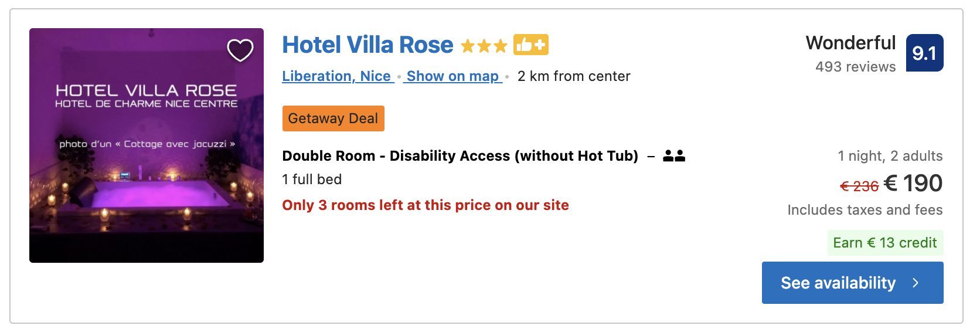Click the € 190 discounted price

pyautogui.click(x=913, y=184)
